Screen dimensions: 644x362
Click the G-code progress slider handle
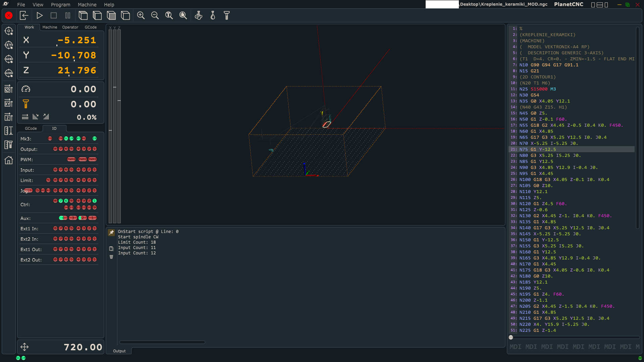(x=511, y=338)
